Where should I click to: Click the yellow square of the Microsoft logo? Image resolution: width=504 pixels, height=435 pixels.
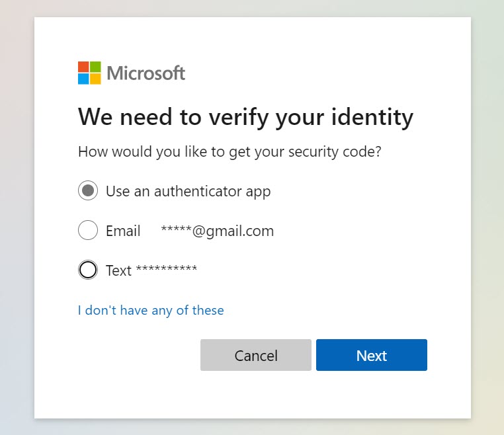coord(95,79)
